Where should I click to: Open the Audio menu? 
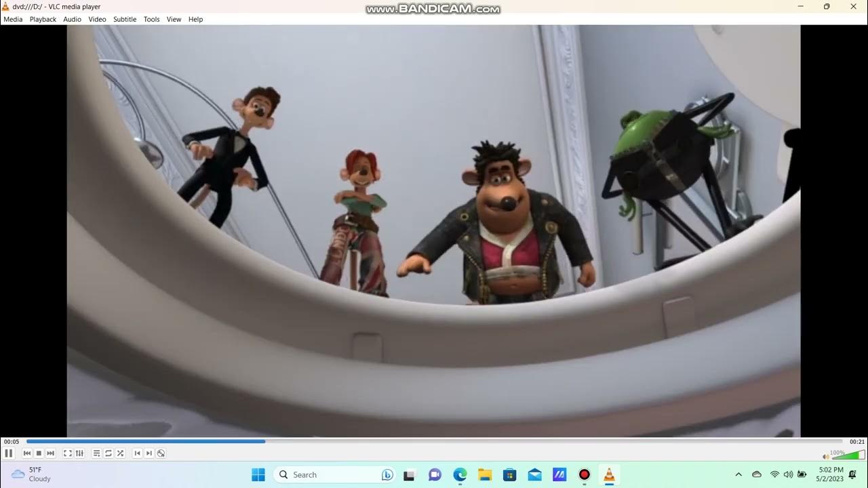pos(73,19)
